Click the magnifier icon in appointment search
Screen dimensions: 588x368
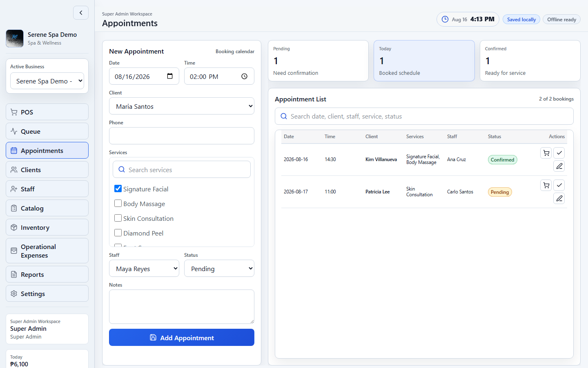tap(284, 116)
